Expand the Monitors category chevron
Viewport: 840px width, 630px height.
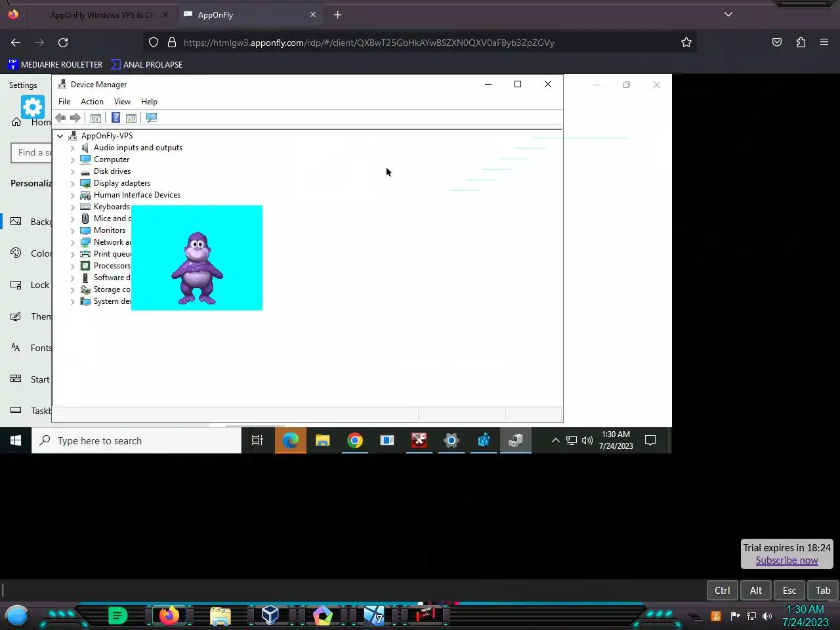[73, 231]
